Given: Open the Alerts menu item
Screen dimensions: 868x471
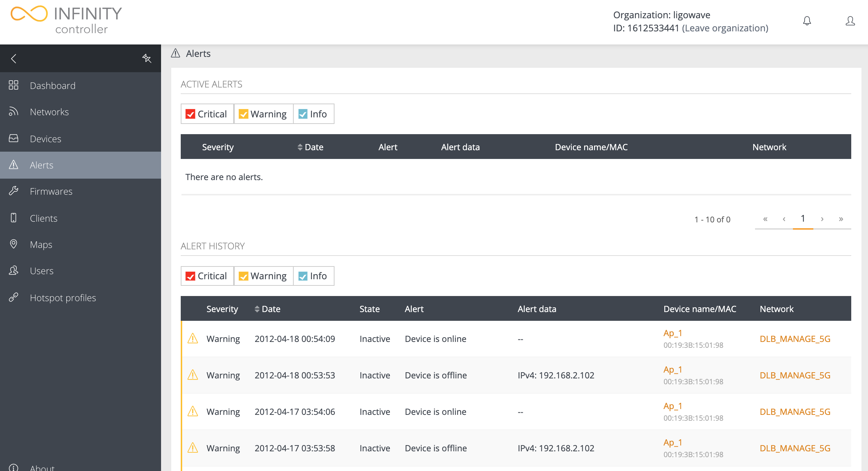Looking at the screenshot, I should pyautogui.click(x=41, y=165).
